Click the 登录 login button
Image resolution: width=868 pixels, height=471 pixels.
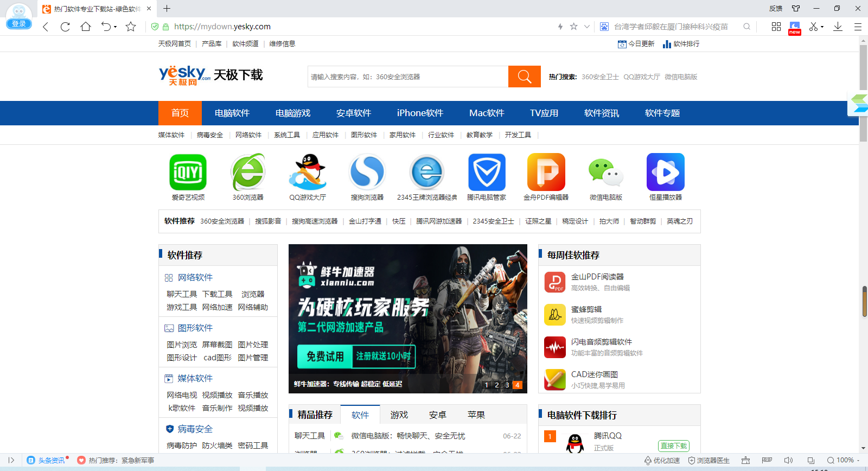click(19, 24)
